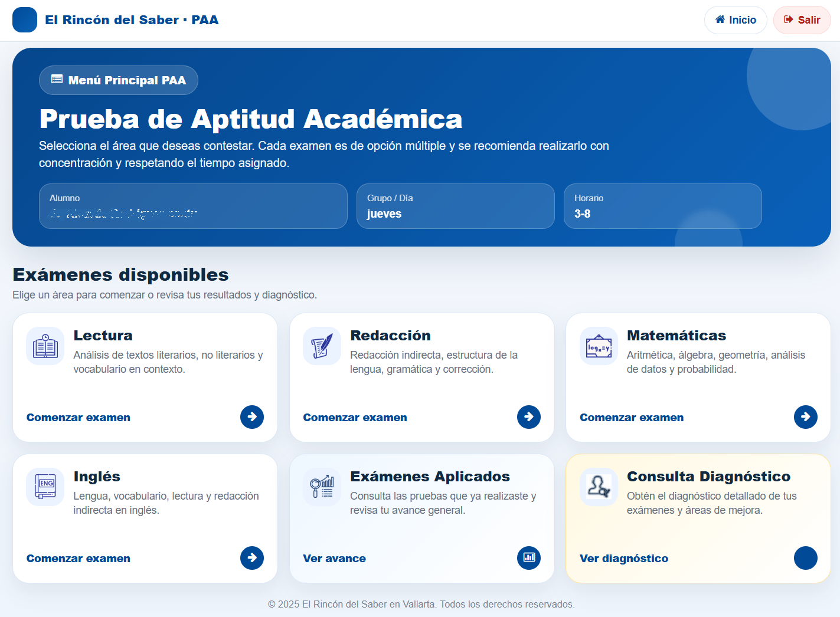The height and width of the screenshot is (617, 840).
Task: Click the Salir logout button
Action: pos(802,20)
